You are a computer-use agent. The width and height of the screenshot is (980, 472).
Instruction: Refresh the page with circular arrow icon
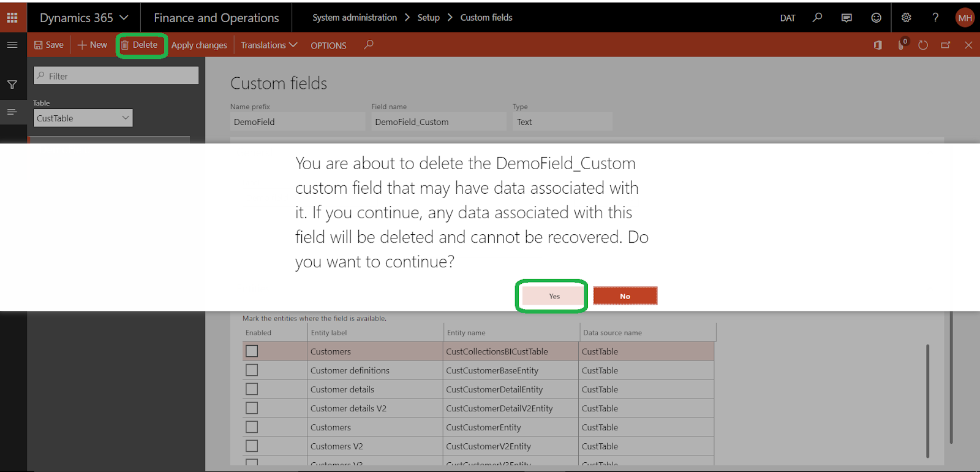pos(923,45)
